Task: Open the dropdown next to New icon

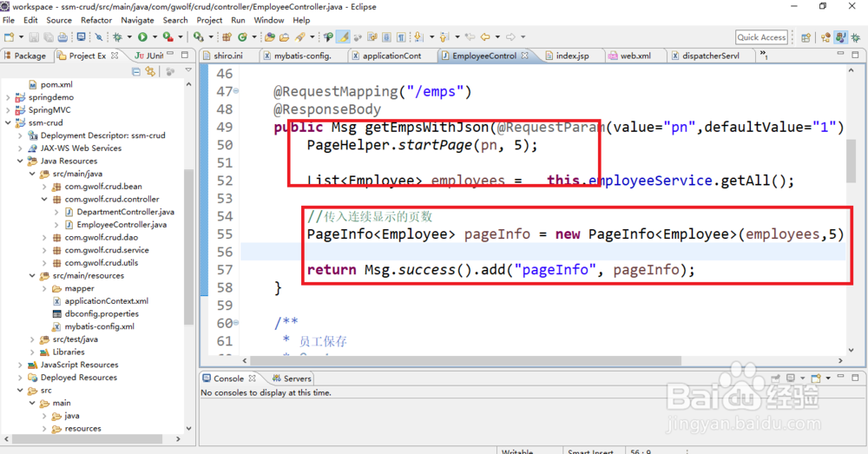Action: [21, 37]
